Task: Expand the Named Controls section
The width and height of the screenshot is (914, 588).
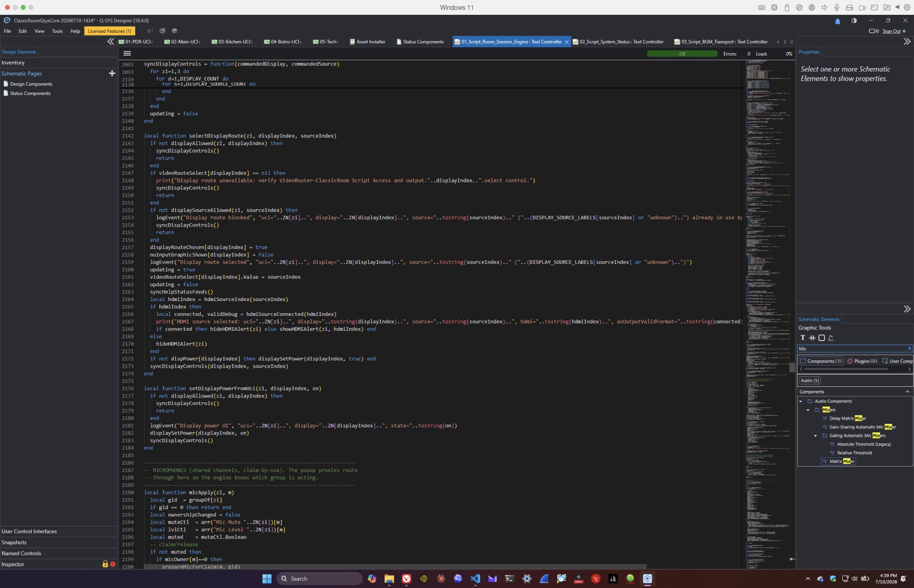Action: [x=59, y=553]
